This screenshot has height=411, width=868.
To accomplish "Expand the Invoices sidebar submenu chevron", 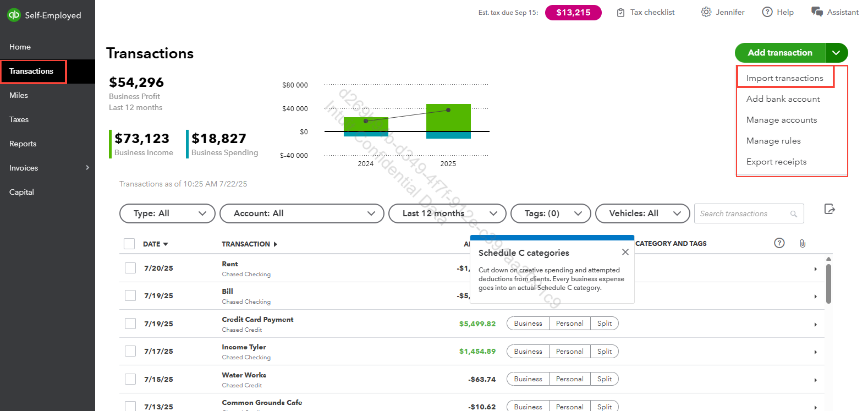I will (87, 168).
